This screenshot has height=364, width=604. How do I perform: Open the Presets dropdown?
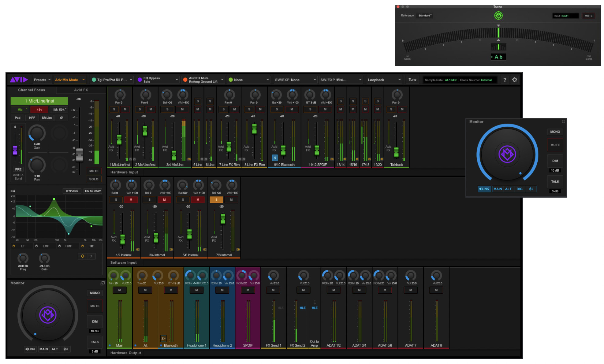point(42,80)
